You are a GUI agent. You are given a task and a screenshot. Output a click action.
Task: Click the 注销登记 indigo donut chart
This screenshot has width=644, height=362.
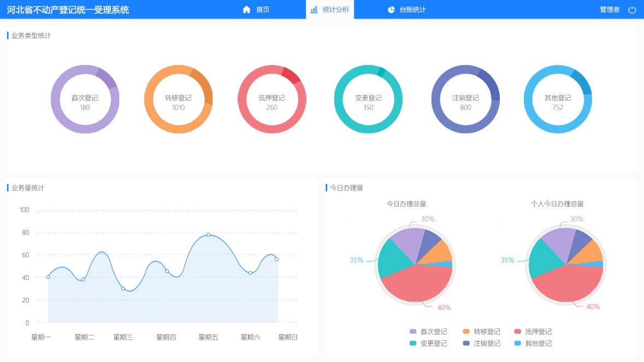(x=465, y=99)
